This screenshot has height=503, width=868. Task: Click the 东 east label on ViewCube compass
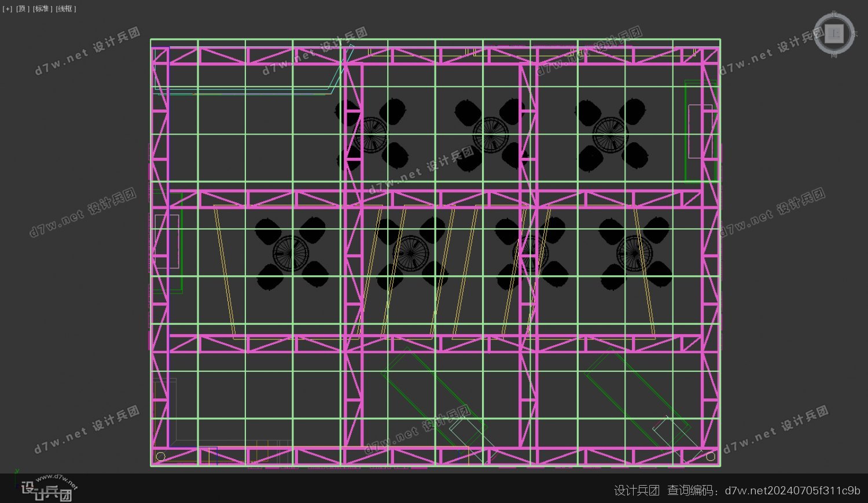[x=855, y=34]
